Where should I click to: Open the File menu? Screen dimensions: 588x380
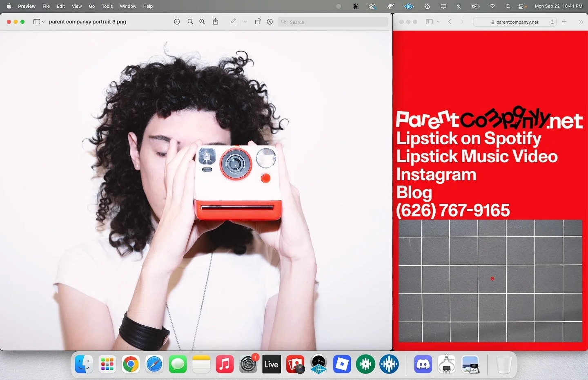tap(46, 6)
